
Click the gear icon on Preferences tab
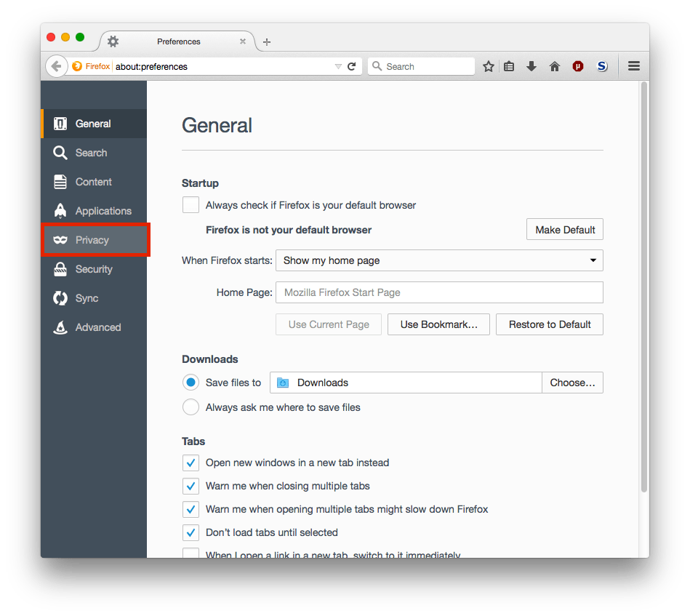pyautogui.click(x=113, y=41)
